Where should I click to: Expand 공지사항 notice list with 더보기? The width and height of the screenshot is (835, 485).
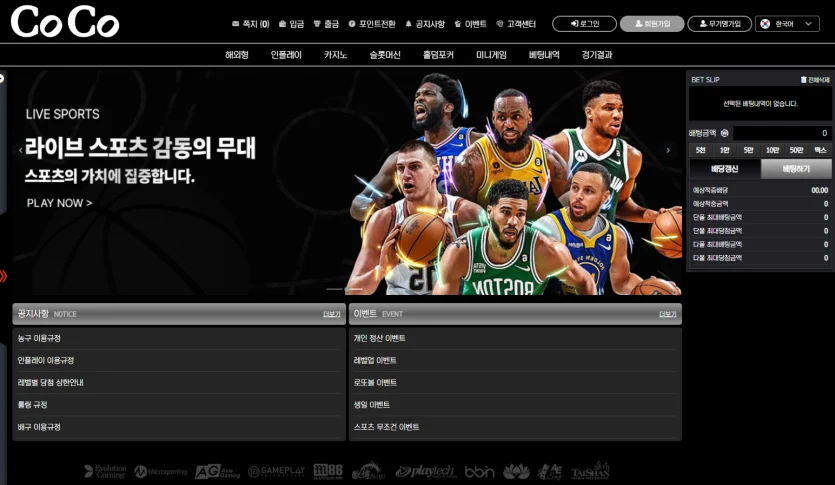[x=331, y=314]
